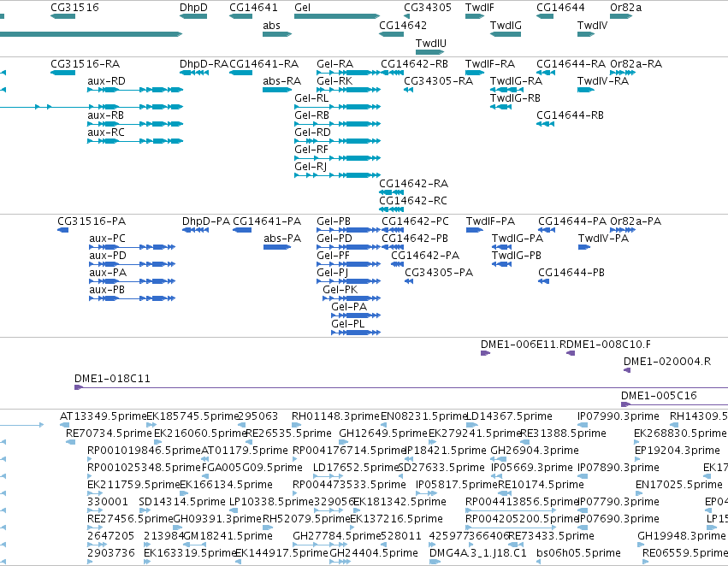Viewport: 728px width, 566px height.
Task: Select the CG14644 gene glyph
Action: click(545, 16)
